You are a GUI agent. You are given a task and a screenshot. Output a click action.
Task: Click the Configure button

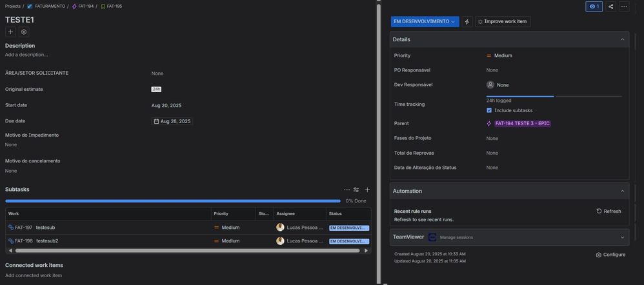point(610,255)
